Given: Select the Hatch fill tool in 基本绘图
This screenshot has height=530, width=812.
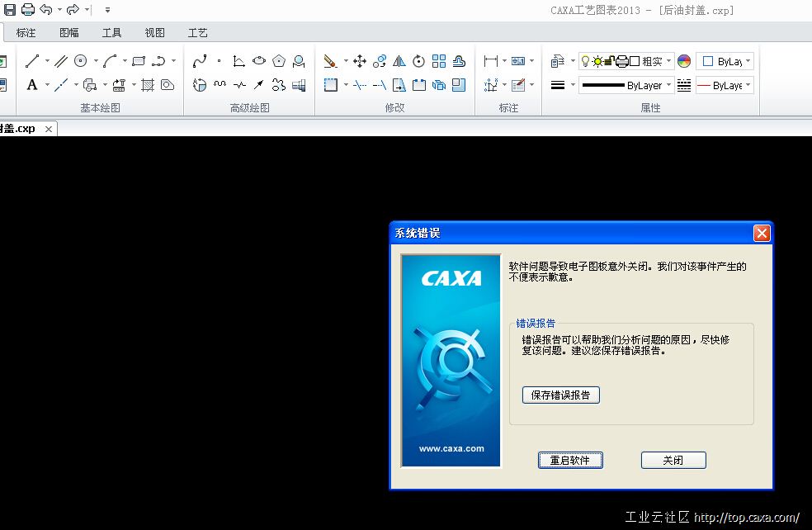Looking at the screenshot, I should tap(148, 85).
